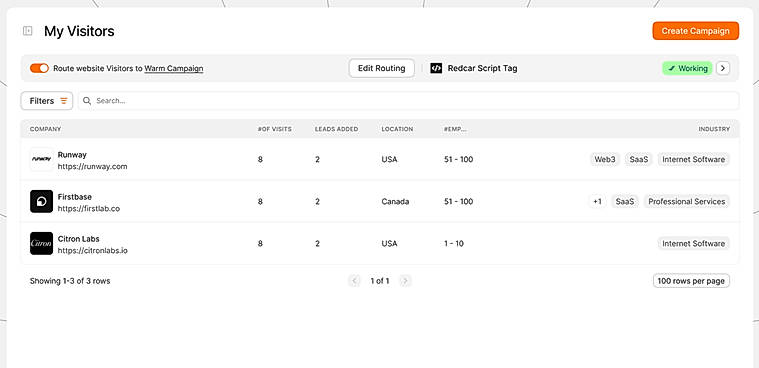The image size is (759, 368).
Task: Go to the next page arrow
Action: 405,281
